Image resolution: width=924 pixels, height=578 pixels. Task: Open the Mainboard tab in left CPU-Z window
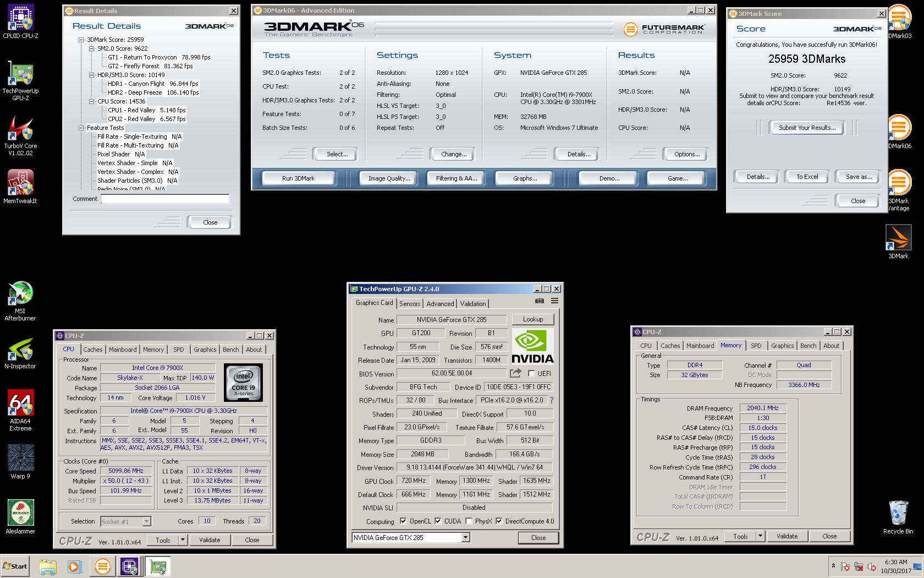click(x=123, y=350)
